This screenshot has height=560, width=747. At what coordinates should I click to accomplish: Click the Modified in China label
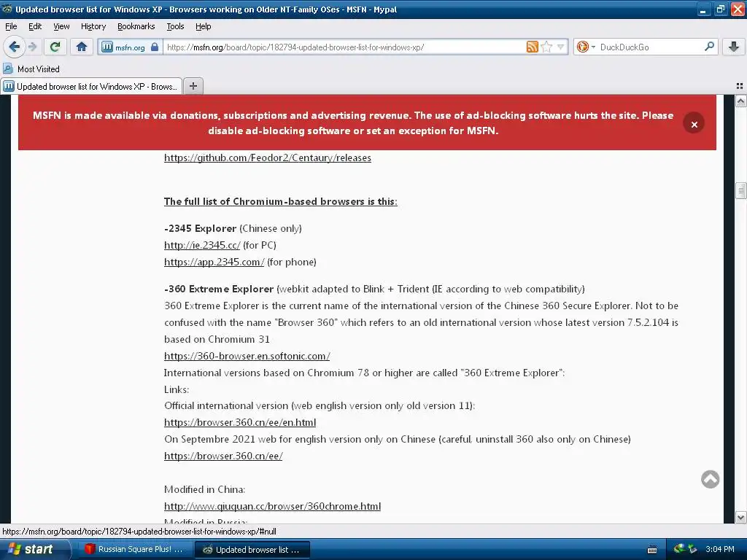(204, 489)
